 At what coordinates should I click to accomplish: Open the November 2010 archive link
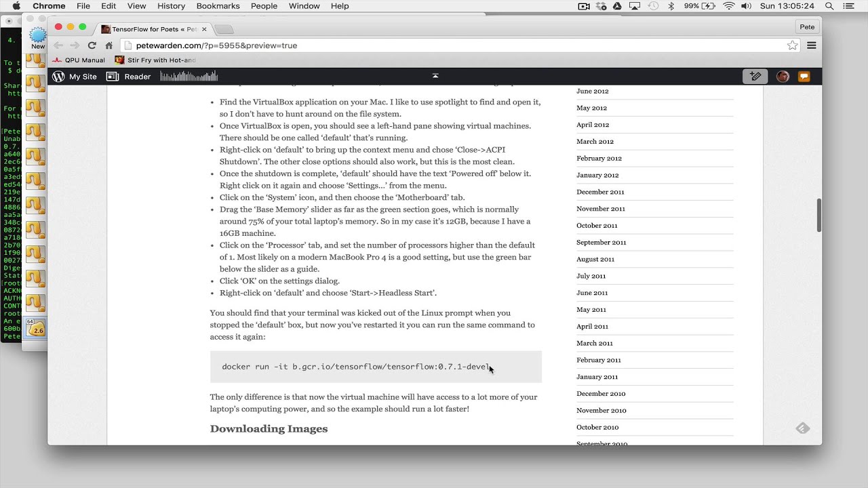pos(601,410)
